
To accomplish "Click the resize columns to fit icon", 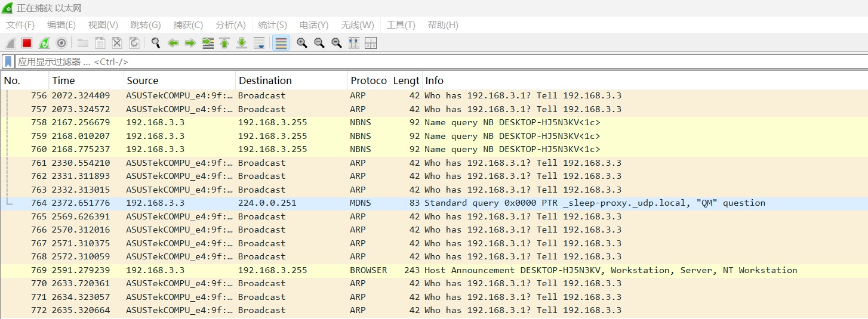I will [x=353, y=43].
